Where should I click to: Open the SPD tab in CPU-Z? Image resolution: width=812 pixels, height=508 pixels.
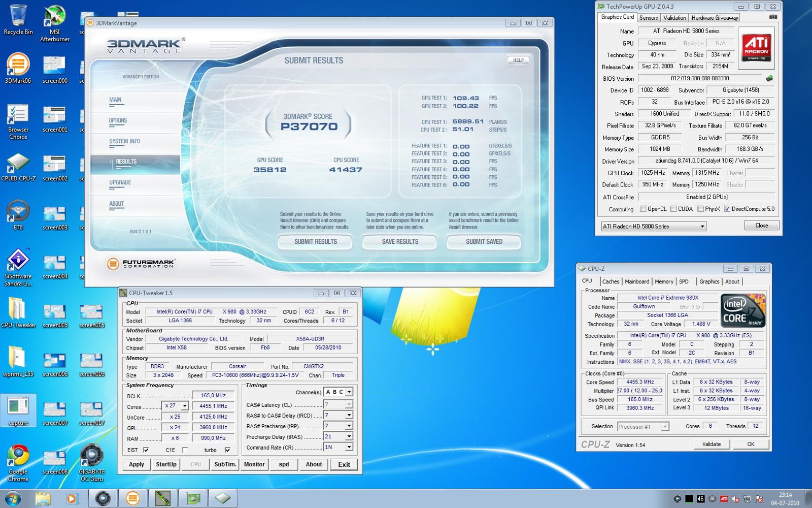[684, 281]
